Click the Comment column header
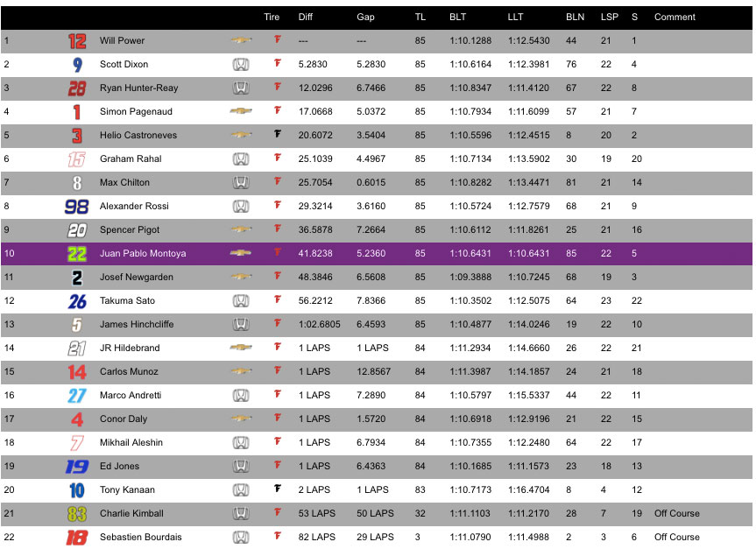This screenshot has height=556, width=756. (675, 17)
